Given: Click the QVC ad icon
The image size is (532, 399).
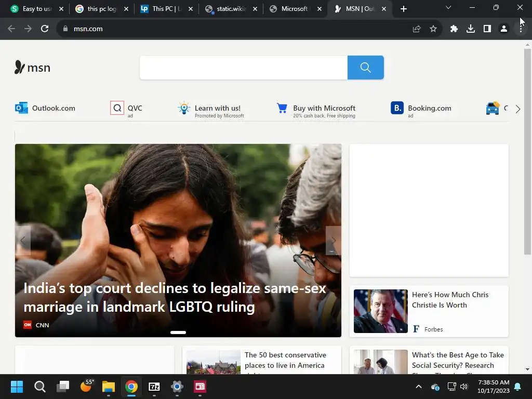Looking at the screenshot, I should (117, 108).
